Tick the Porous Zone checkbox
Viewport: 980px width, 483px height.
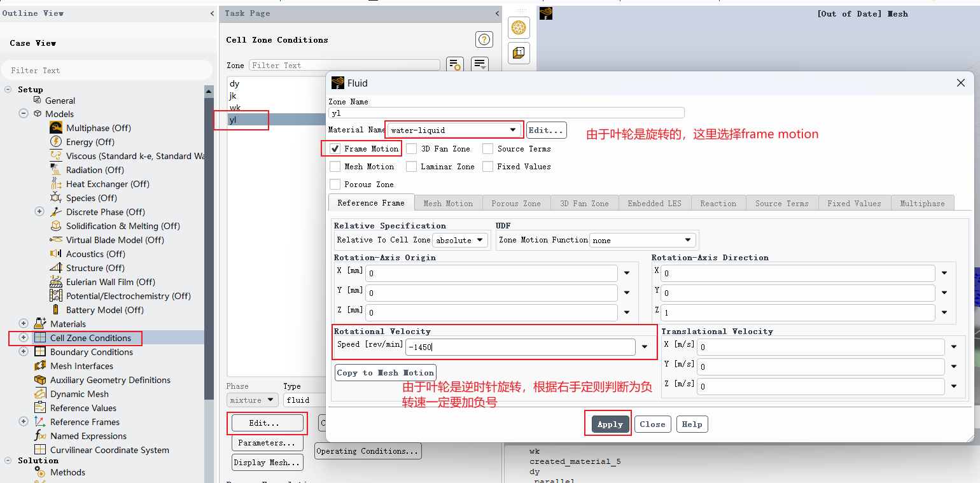click(335, 184)
